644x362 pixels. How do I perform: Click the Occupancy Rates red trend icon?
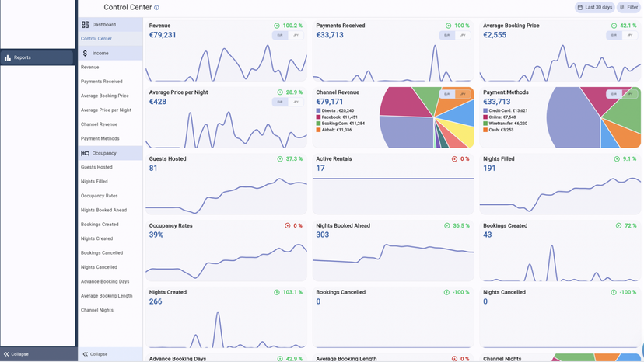288,226
